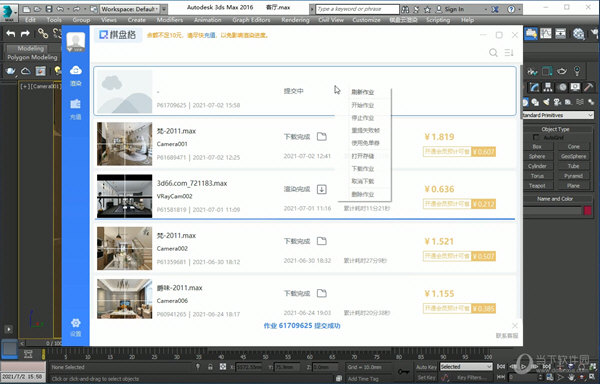Image resolution: width=600 pixels, height=384 pixels.
Task: Collapse the Object Type rollout
Action: tap(555, 129)
